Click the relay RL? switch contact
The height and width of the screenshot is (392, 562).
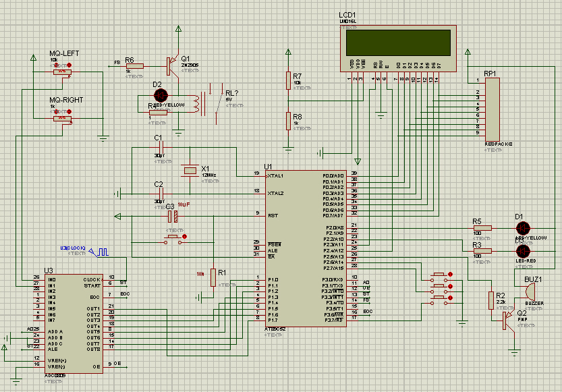(219, 104)
